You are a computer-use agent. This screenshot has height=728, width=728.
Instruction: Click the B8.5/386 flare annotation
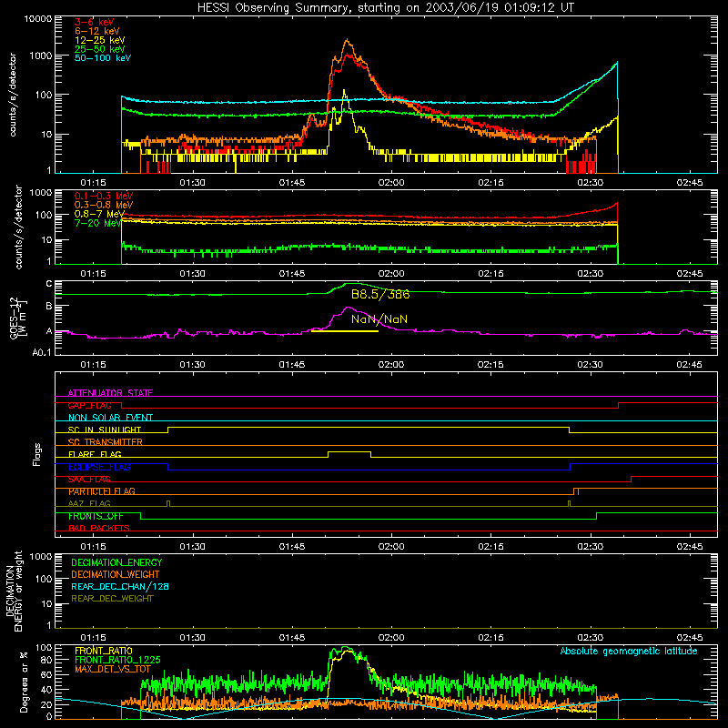380,294
